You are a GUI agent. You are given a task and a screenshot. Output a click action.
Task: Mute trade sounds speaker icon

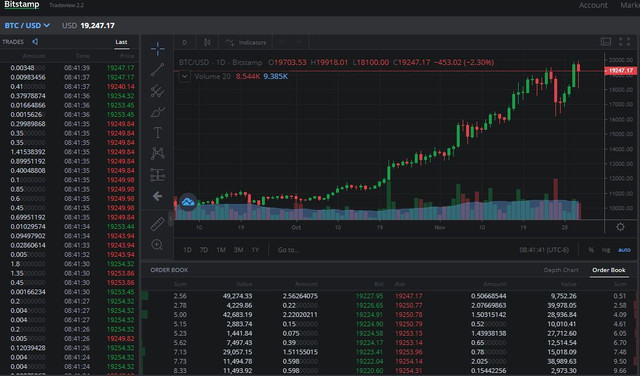coord(35,42)
